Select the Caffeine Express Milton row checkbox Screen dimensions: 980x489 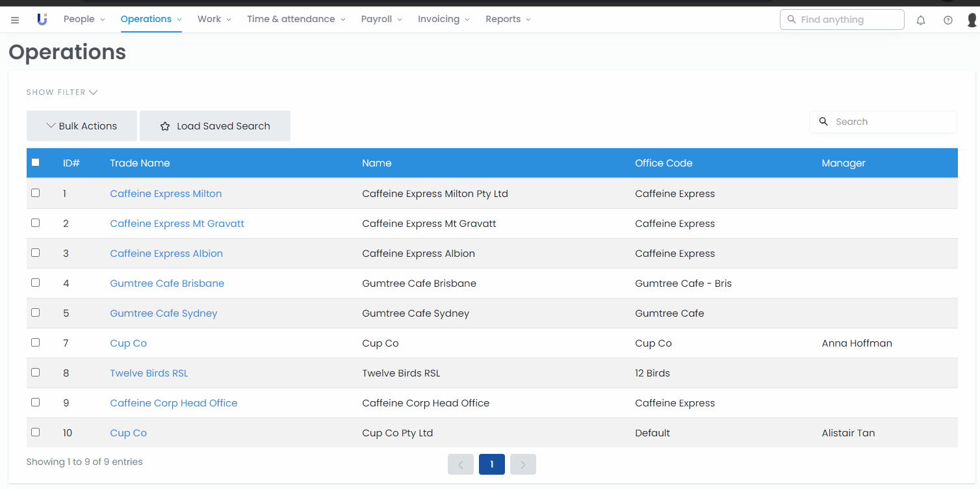coord(36,193)
